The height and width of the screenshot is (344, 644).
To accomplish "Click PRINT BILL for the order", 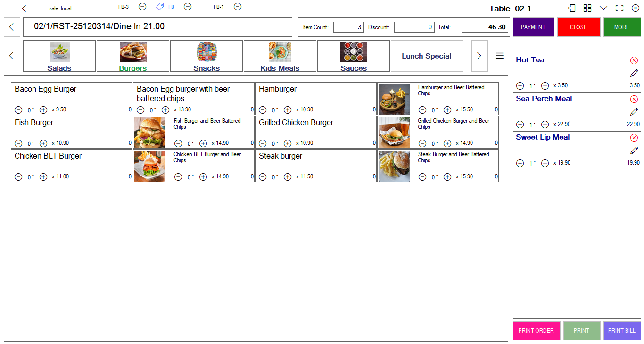I will (x=622, y=330).
